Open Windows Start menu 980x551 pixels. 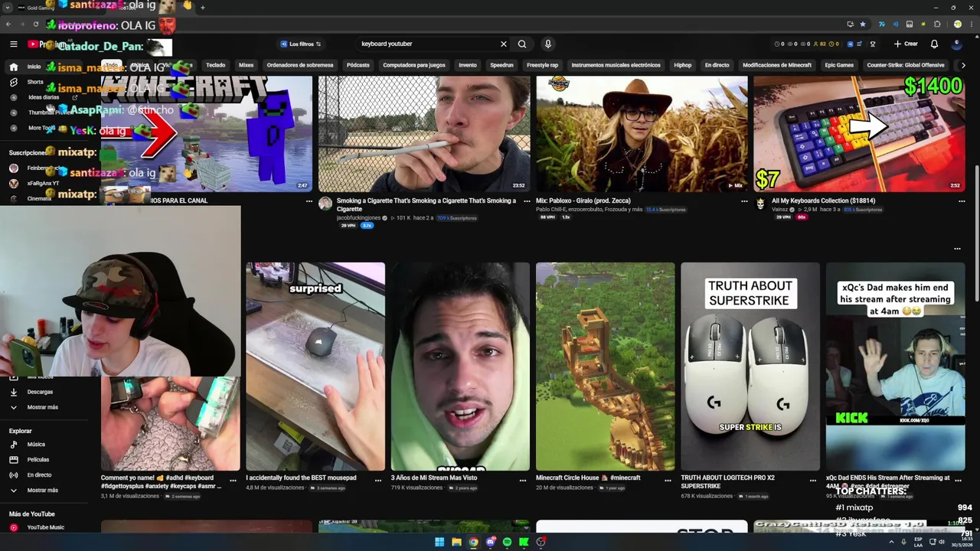(439, 542)
